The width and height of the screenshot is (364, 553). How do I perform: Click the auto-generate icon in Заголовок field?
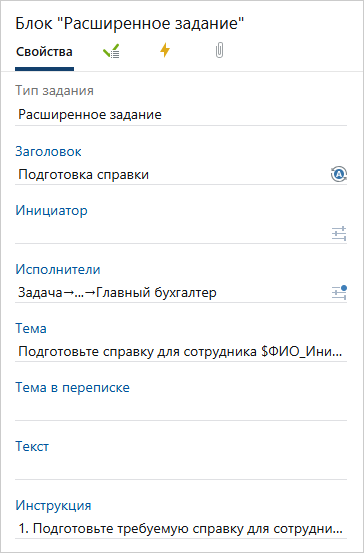339,174
